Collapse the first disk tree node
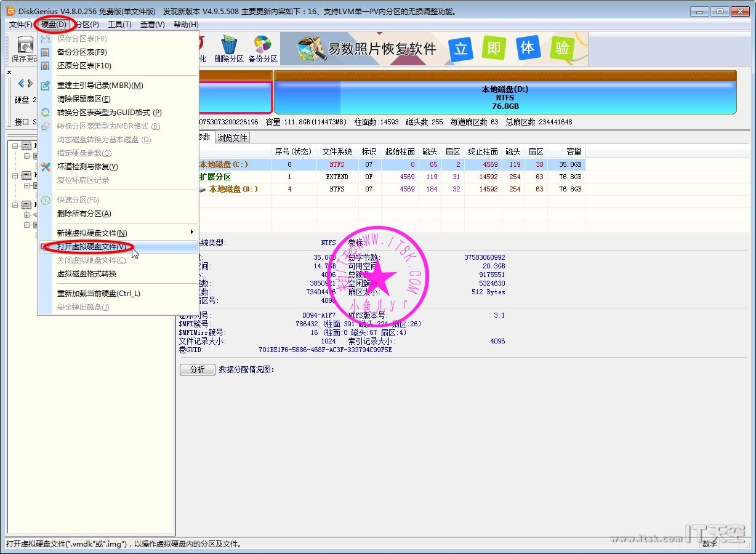 click(x=15, y=146)
